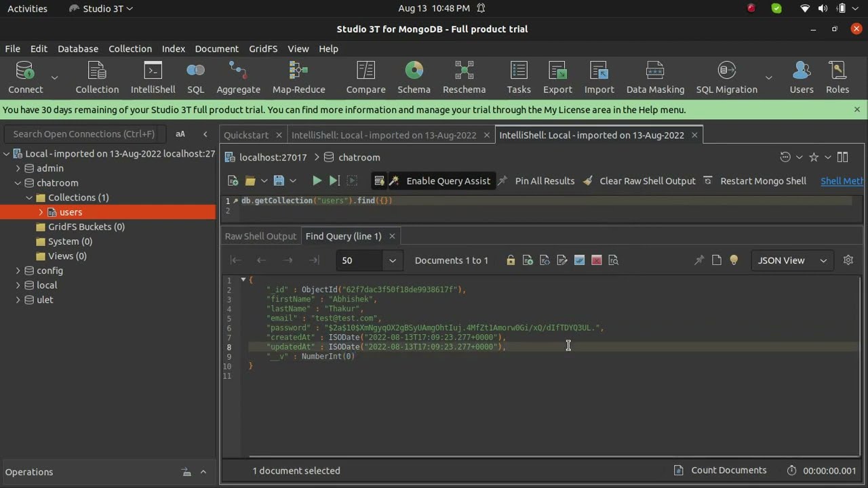The height and width of the screenshot is (488, 868).
Task: Open the clock and calendar menu
Action: (434, 9)
